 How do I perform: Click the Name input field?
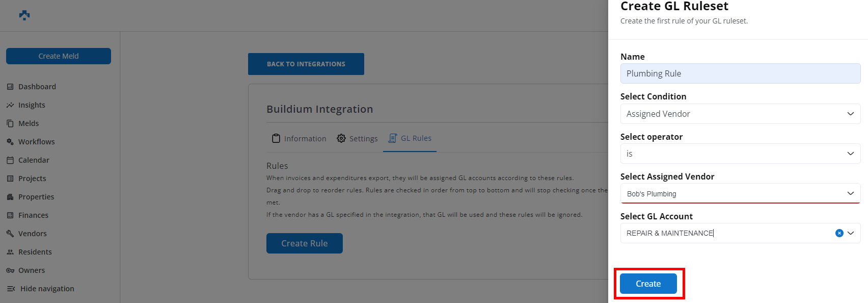click(x=740, y=73)
